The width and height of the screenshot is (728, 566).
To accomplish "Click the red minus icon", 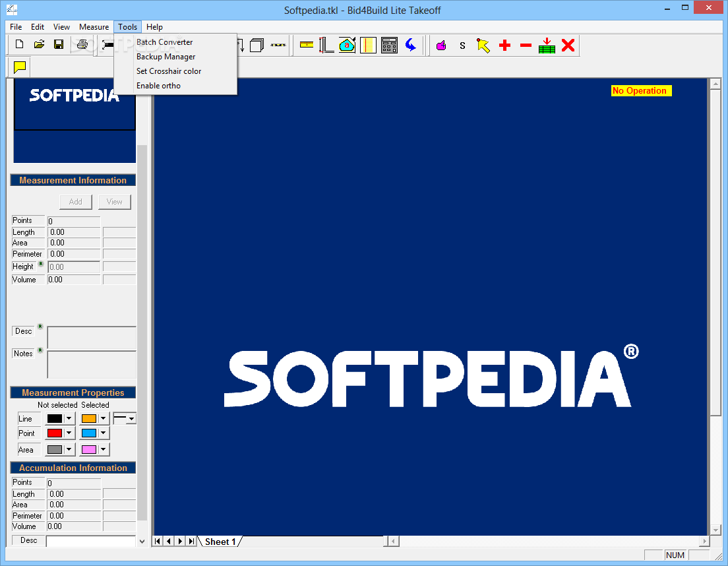I will click(526, 45).
